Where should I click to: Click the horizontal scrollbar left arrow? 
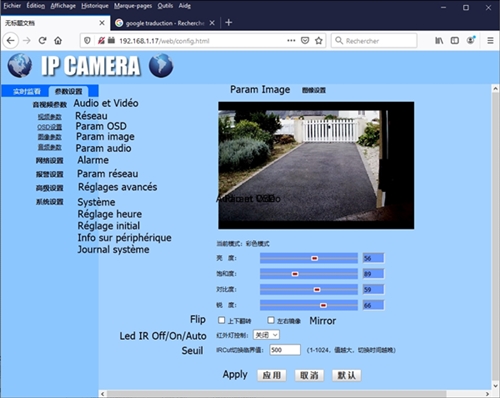[103, 394]
